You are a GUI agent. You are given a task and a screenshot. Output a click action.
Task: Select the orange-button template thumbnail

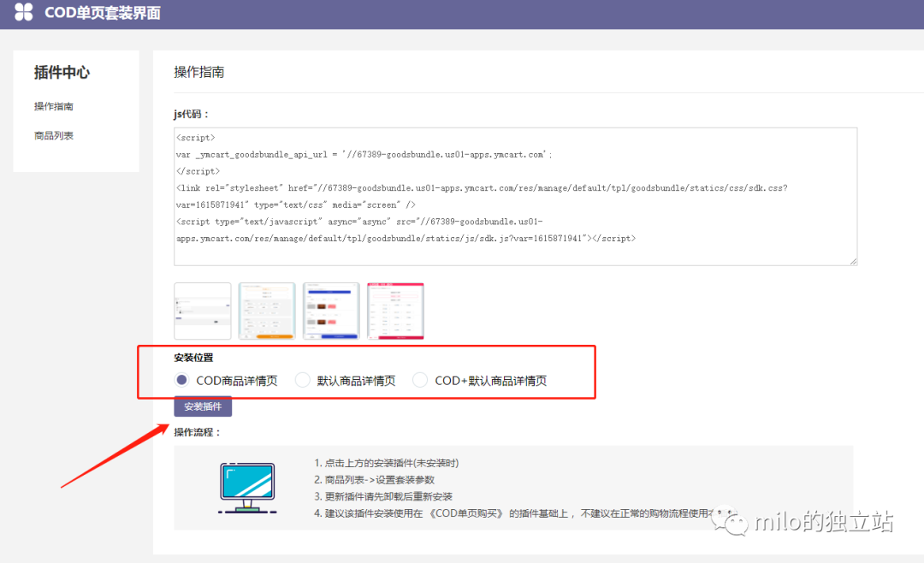267,311
